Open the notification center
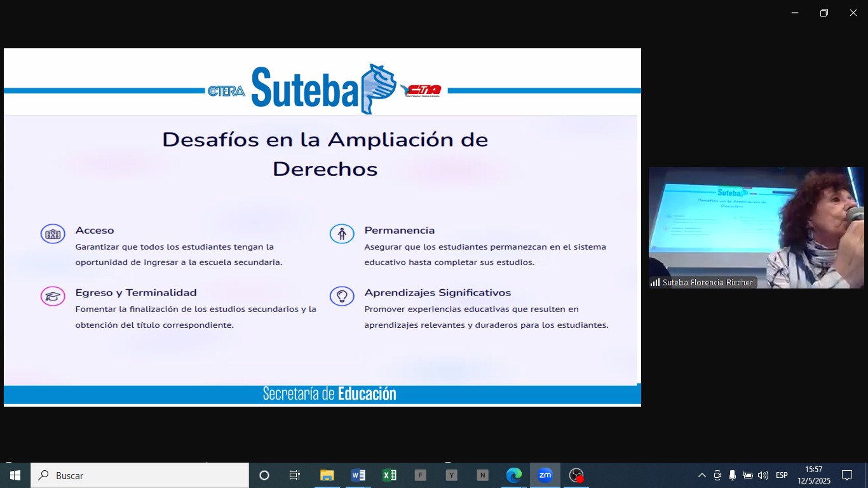 click(x=847, y=475)
